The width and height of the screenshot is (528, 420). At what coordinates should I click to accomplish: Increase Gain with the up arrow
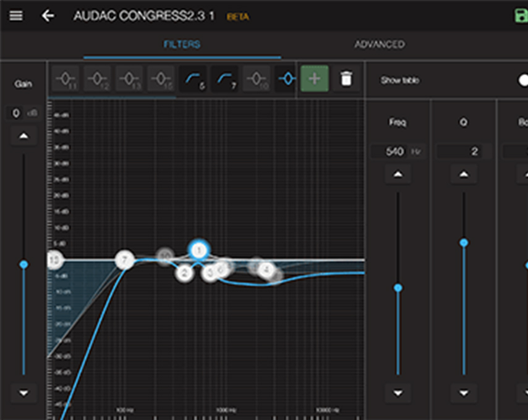point(23,136)
